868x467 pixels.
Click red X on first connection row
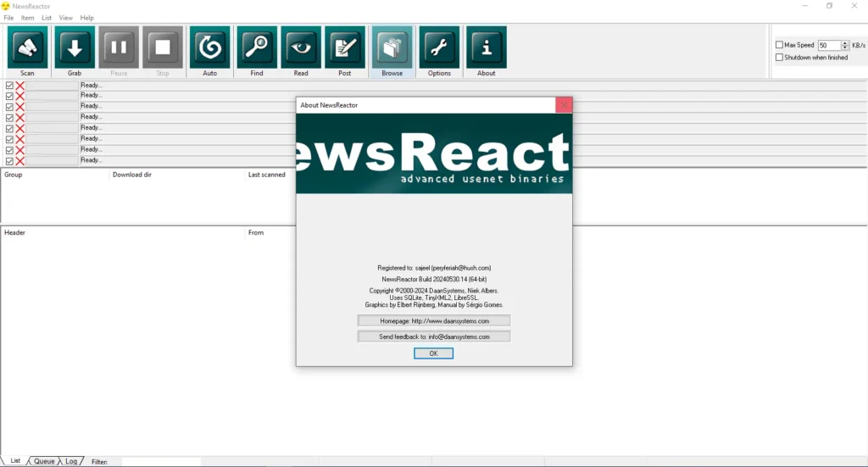click(20, 86)
